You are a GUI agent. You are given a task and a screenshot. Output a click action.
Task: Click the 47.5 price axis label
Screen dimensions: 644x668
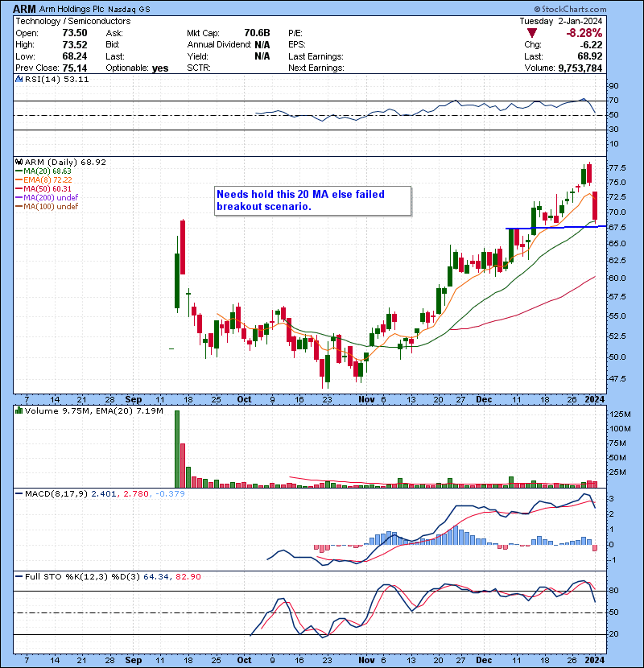coord(617,378)
